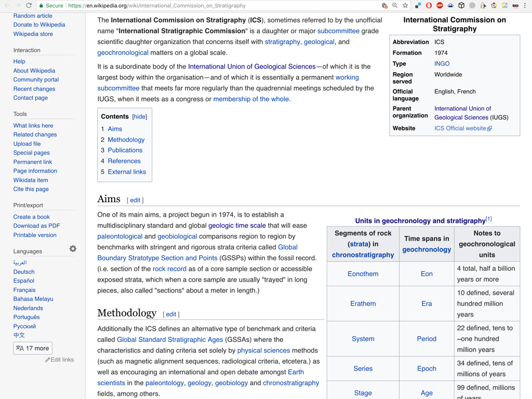The width and height of the screenshot is (532, 399).
Task: Open What links here tool
Action: [33, 126]
